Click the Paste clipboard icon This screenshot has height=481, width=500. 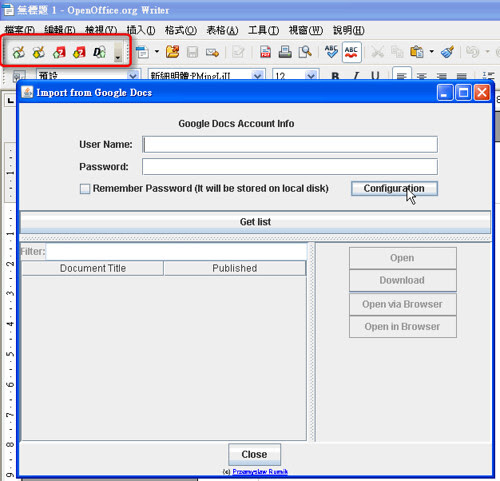coord(417,52)
